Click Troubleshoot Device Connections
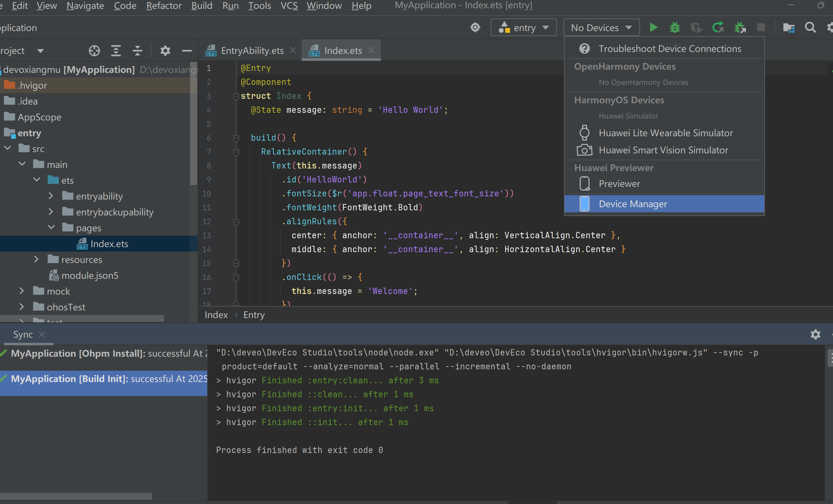The height and width of the screenshot is (504, 833). 670,49
